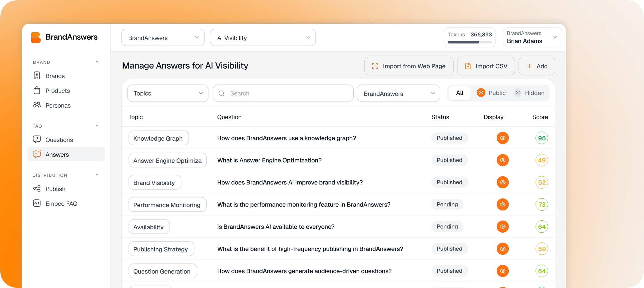
Task: Click the Add button to create answer
Action: [537, 66]
